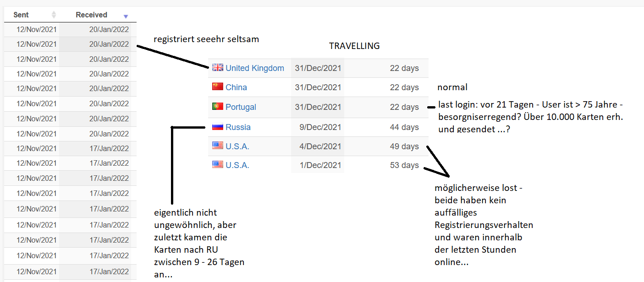Viewport: 644px width, 282px height.
Task: Select the 53 days travel time cell
Action: pyautogui.click(x=404, y=165)
